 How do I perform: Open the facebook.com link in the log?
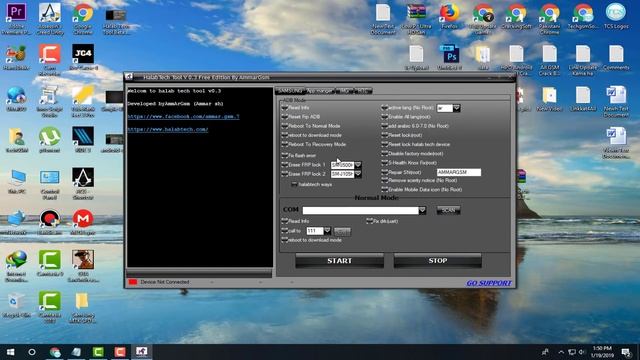click(x=183, y=117)
